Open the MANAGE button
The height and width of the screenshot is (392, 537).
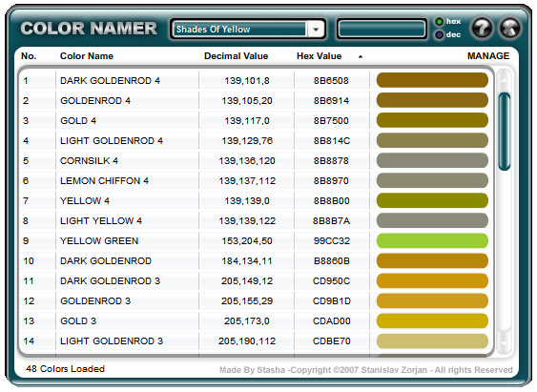pyautogui.click(x=488, y=56)
